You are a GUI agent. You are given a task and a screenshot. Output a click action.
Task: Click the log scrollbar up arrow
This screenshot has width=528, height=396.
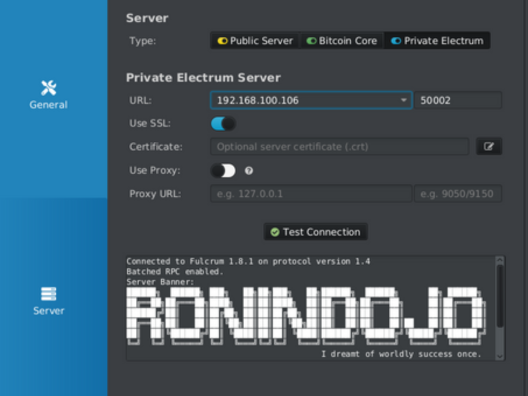click(x=500, y=261)
